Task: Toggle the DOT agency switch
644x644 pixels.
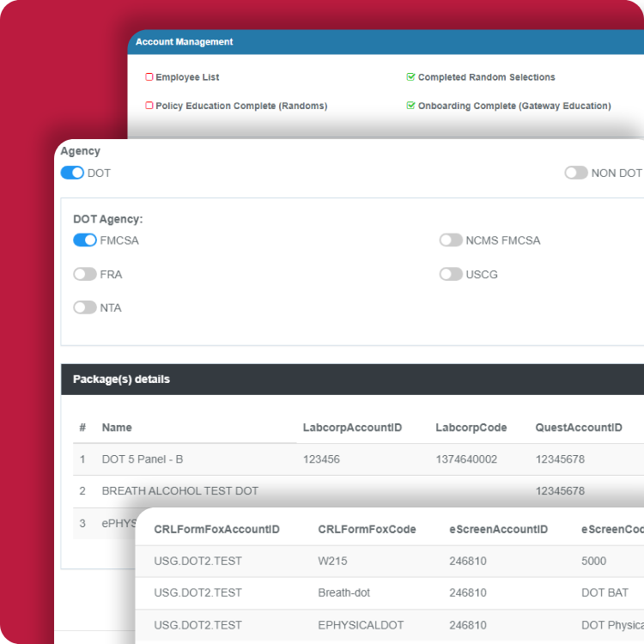Action: tap(72, 173)
